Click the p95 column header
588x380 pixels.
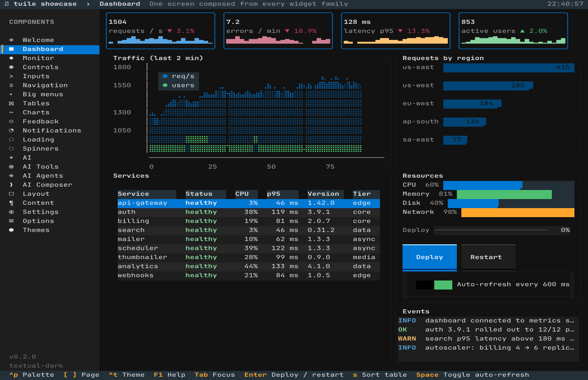tap(282, 194)
